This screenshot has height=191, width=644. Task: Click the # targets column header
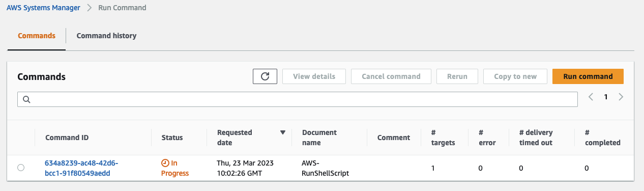443,138
